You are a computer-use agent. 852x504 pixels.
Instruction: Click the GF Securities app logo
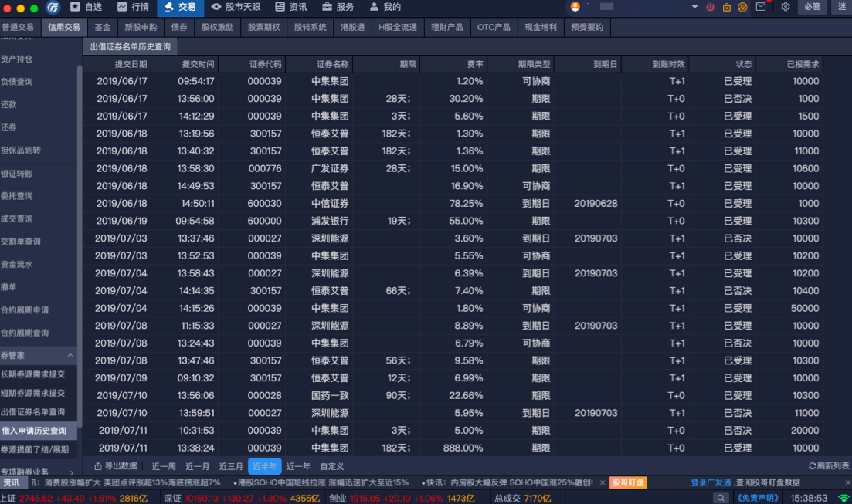pos(53,7)
